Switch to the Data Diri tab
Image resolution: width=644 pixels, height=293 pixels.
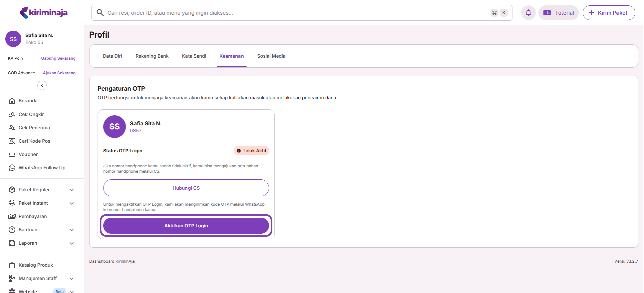click(x=112, y=56)
